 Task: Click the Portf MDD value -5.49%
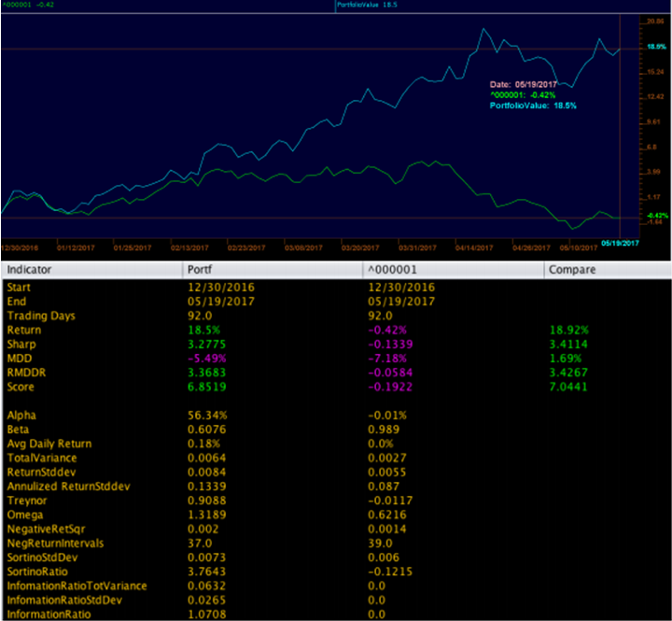tap(207, 359)
